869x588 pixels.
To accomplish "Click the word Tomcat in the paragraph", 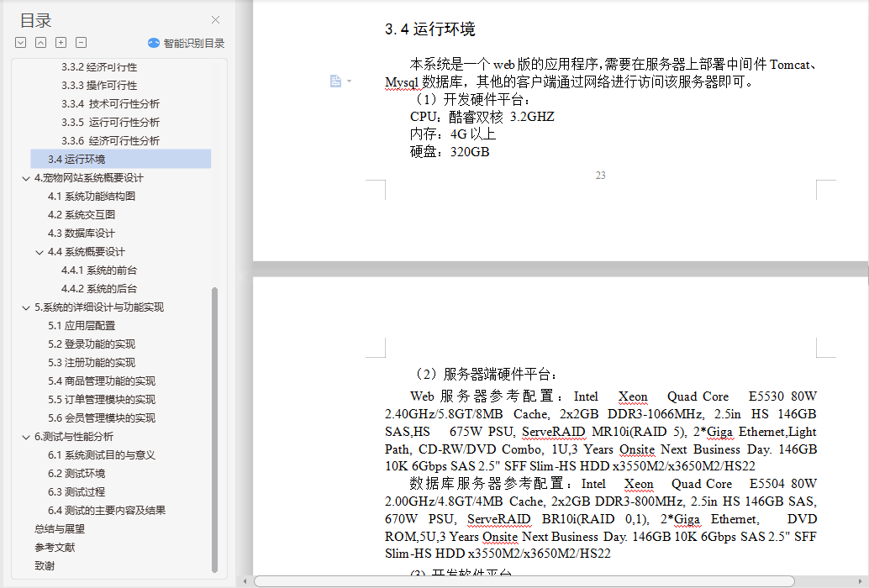I will (790, 65).
